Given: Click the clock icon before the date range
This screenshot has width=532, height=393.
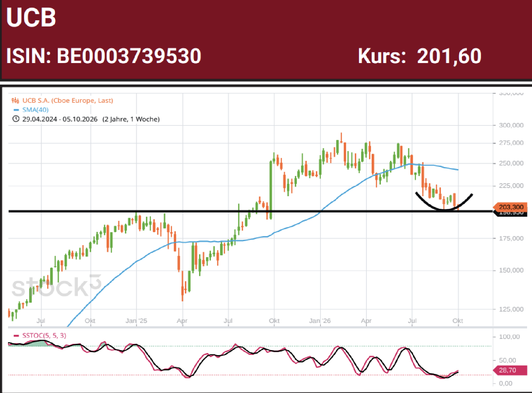Looking at the screenshot, I should [16, 119].
